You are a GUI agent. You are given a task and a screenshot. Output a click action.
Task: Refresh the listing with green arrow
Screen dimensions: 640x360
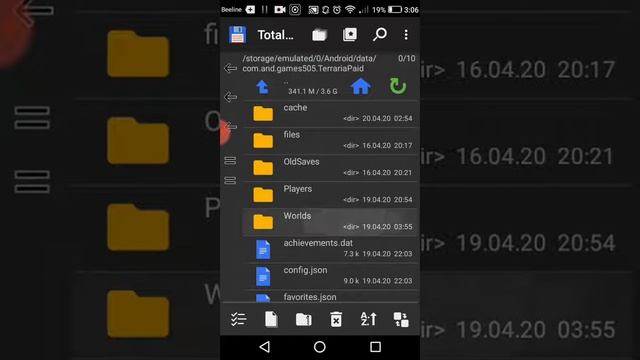click(397, 86)
